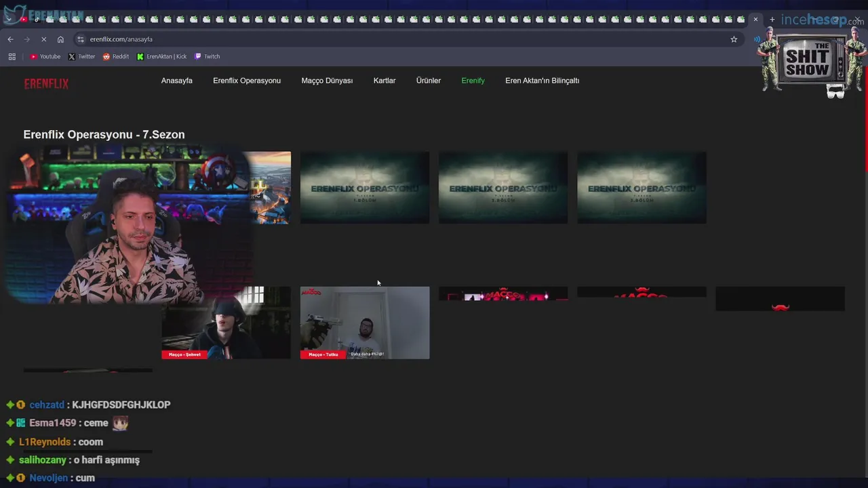
Task: Open the green Erenify menu item
Action: tap(473, 81)
